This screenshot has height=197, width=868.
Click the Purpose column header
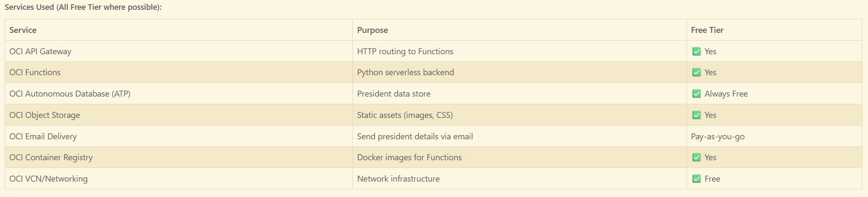coord(372,30)
